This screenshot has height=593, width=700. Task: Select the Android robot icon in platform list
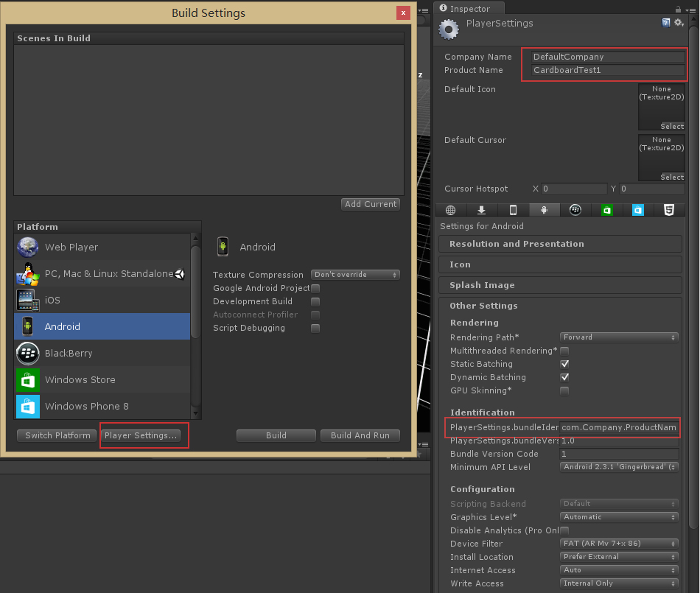[x=28, y=326]
